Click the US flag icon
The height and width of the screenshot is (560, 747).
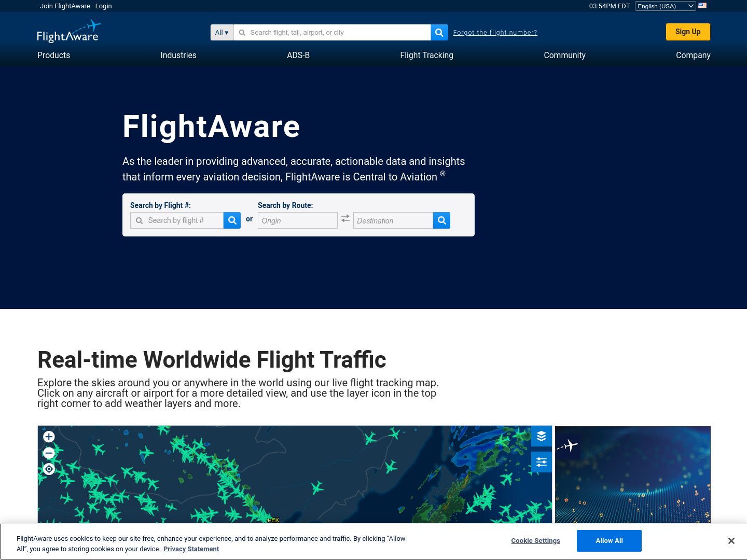(702, 6)
